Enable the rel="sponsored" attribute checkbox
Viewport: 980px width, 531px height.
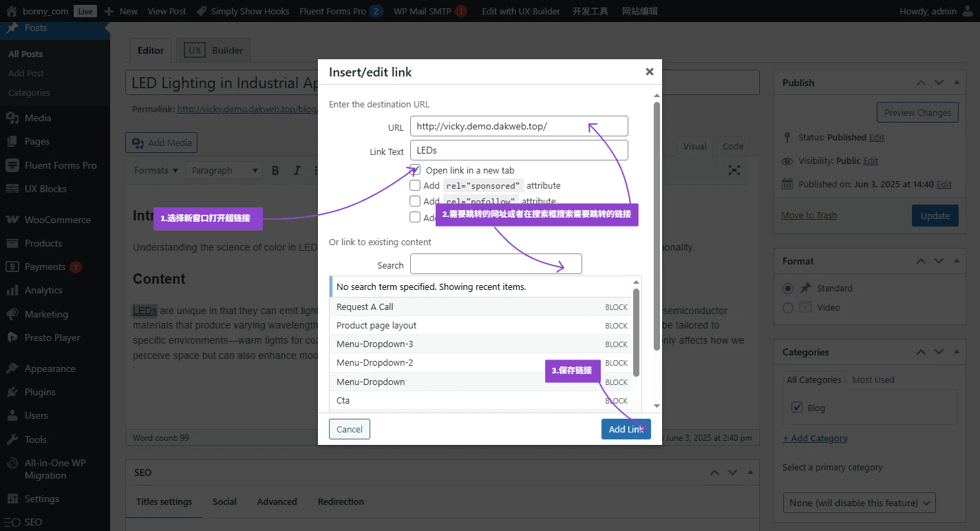(415, 185)
